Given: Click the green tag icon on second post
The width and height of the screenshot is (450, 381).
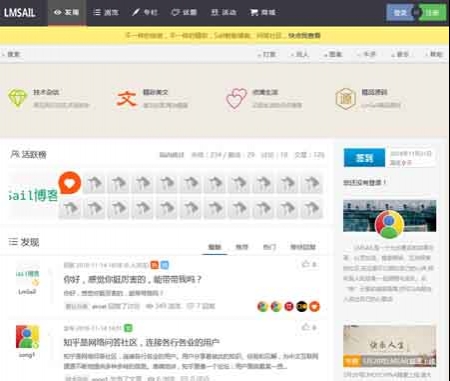Looking at the screenshot, I should tap(128, 328).
